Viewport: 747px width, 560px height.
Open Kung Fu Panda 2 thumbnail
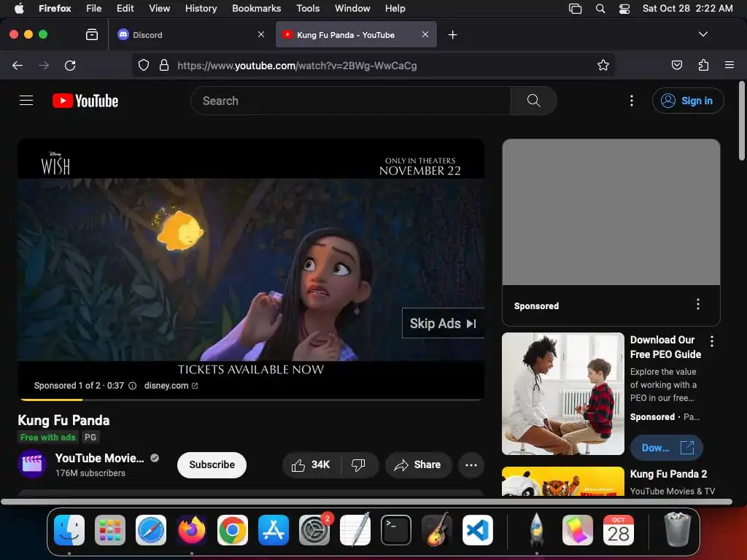click(x=563, y=481)
